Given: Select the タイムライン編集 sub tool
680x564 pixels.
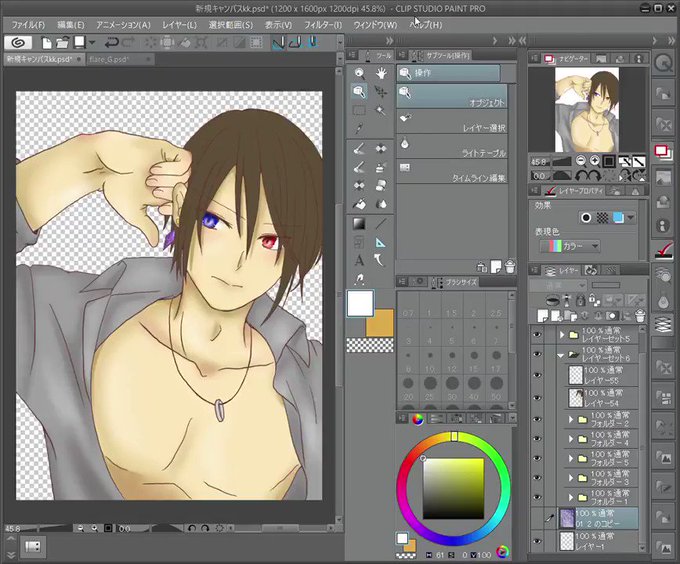Looking at the screenshot, I should click(x=451, y=172).
